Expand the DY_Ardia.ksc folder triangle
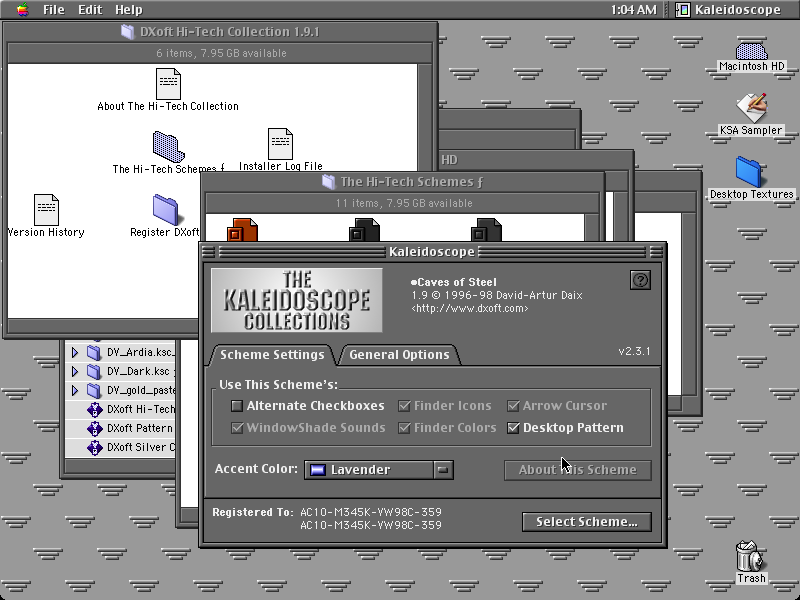 [74, 352]
